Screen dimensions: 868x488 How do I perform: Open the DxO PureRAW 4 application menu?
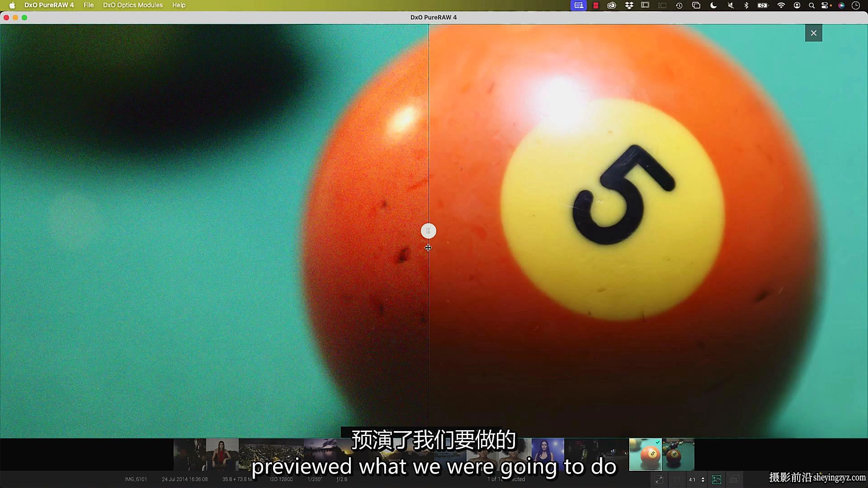pos(49,5)
